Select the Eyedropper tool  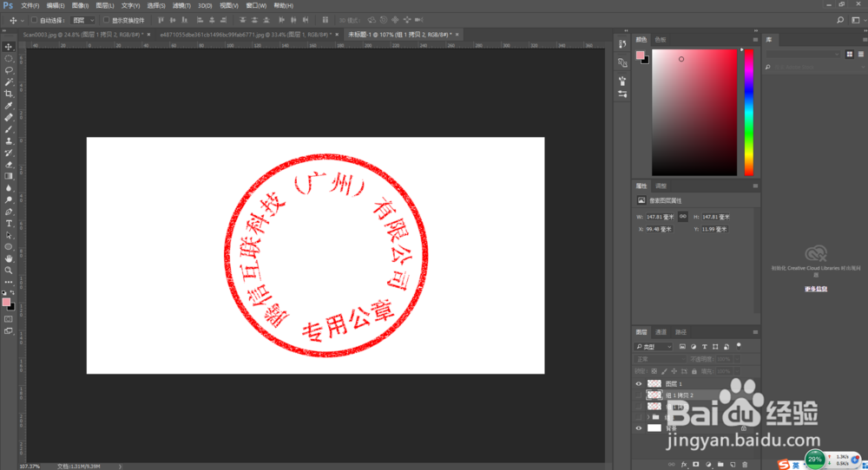9,106
